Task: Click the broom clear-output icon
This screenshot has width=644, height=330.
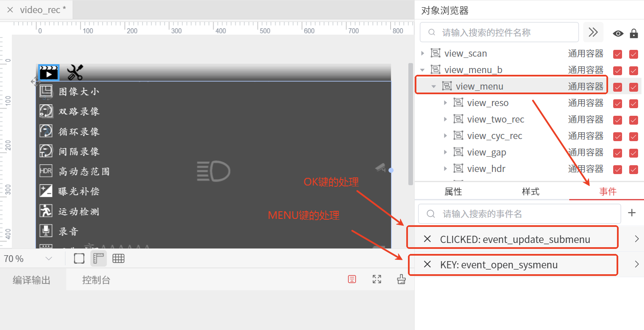Action: click(x=402, y=279)
